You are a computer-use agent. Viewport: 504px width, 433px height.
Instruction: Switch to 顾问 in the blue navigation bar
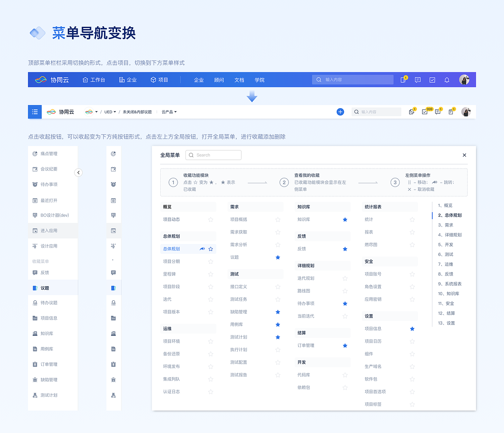[219, 80]
